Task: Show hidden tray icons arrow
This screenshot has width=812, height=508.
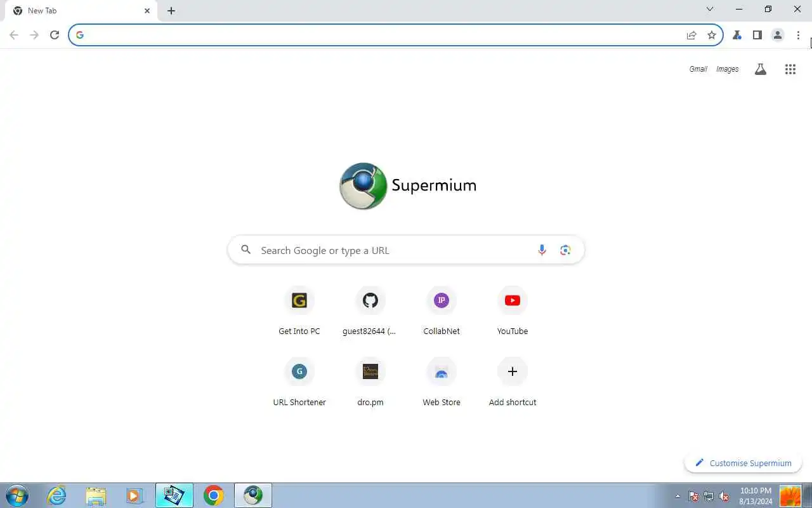Action: tap(678, 496)
